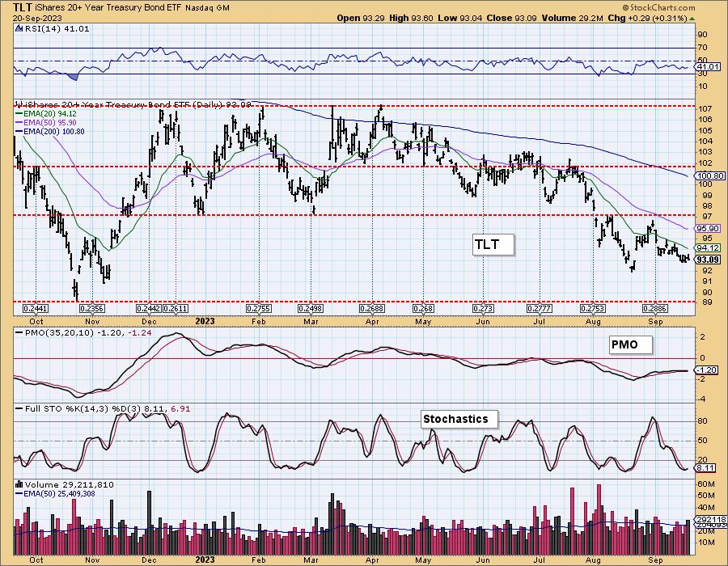Click the High 93.60 value
The height and width of the screenshot is (566, 728).
coord(411,18)
